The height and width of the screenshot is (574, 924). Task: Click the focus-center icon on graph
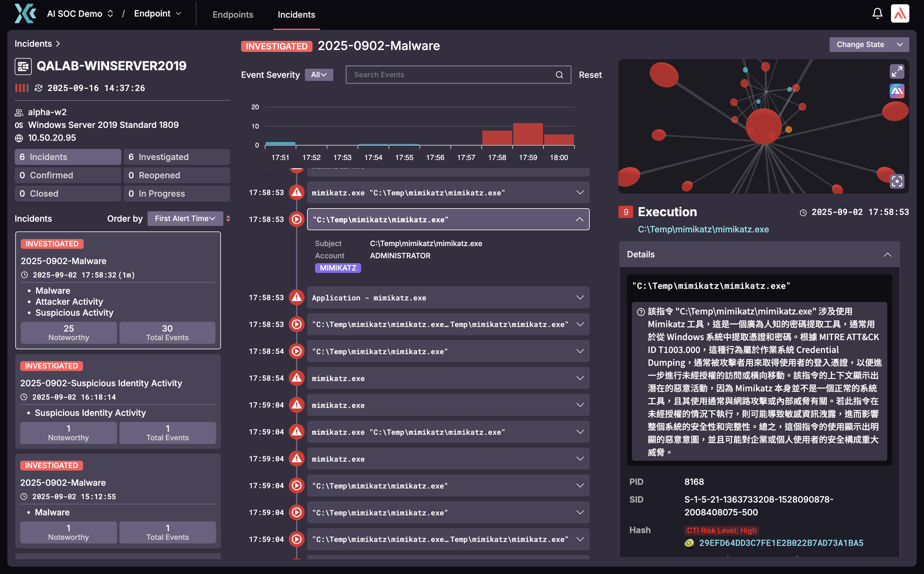click(897, 181)
